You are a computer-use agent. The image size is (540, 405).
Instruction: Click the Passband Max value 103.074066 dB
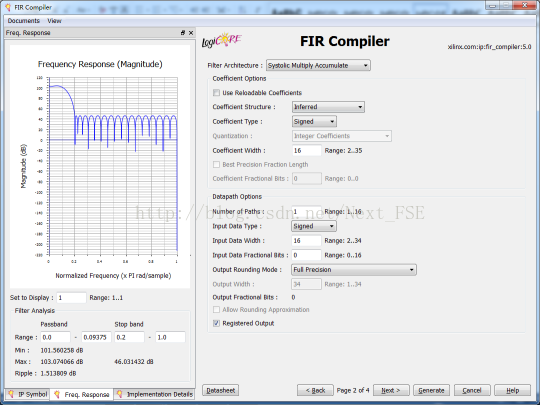(62, 362)
